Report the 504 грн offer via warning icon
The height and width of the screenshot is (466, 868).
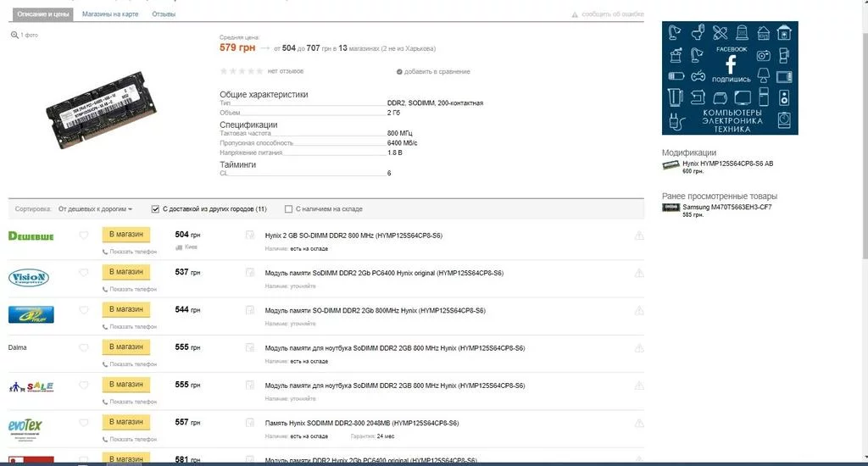(639, 236)
